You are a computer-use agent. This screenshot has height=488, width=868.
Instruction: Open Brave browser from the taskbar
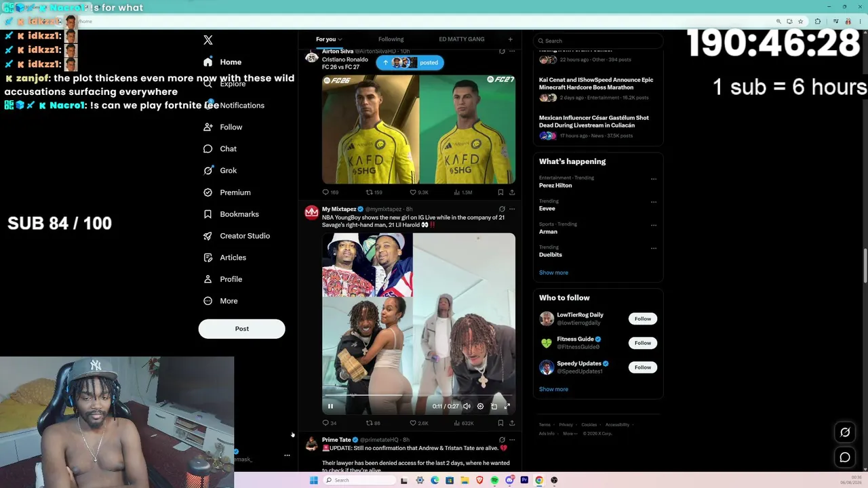point(479,480)
